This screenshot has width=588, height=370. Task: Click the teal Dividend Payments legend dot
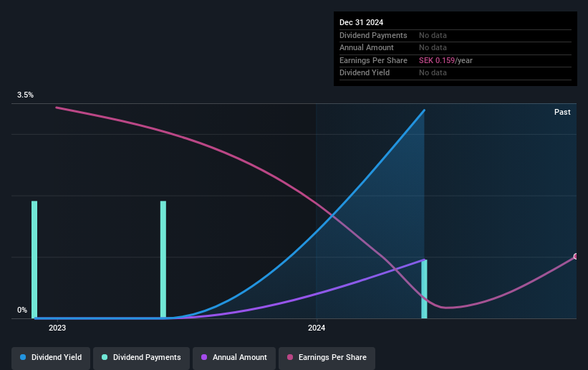105,357
